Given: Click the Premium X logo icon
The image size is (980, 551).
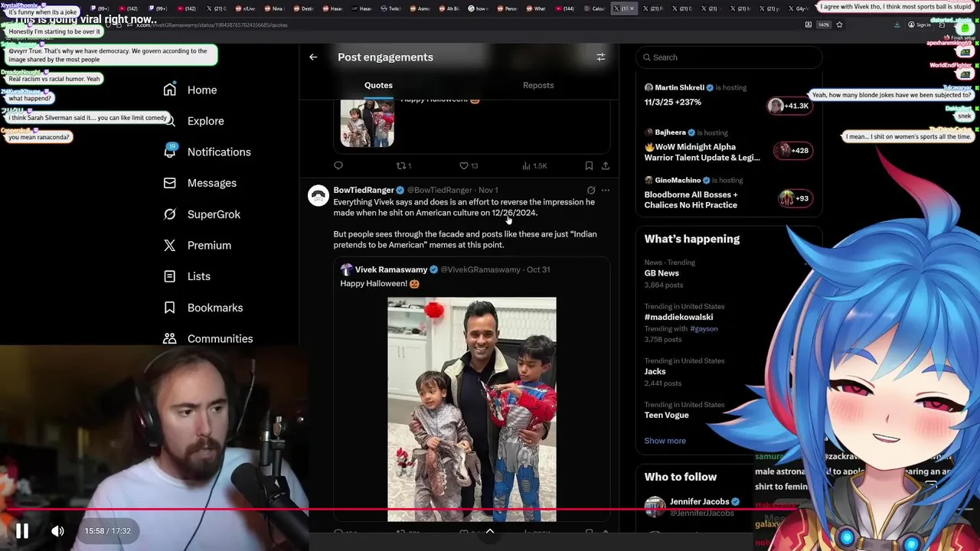Looking at the screenshot, I should point(170,245).
